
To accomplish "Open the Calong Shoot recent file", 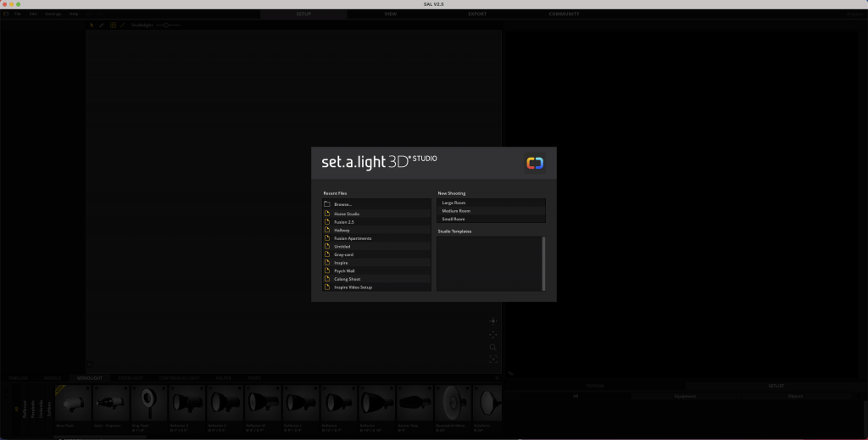I will [376, 279].
